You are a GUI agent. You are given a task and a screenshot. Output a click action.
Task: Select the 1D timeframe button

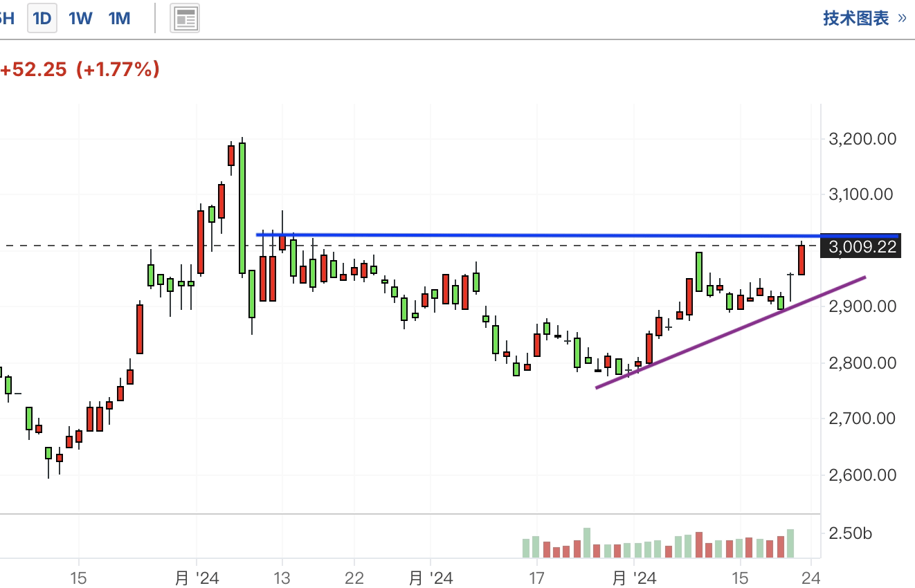click(42, 19)
